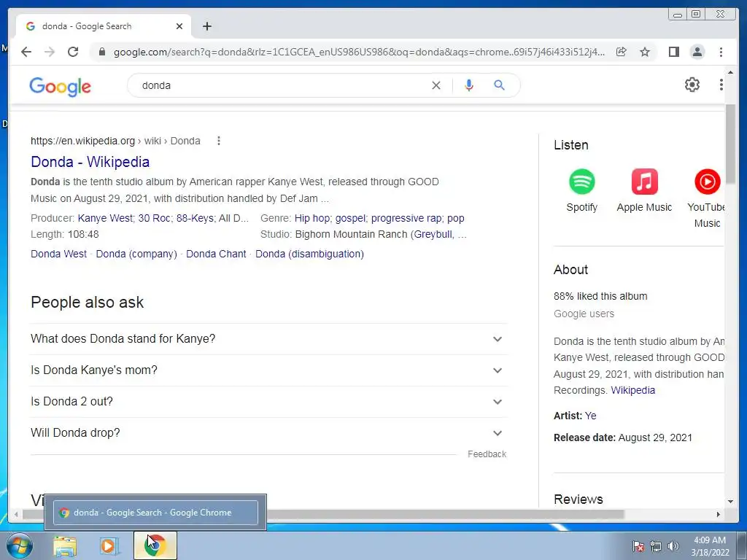
Task: Open Chrome's three-dot menu
Action: (x=721, y=52)
